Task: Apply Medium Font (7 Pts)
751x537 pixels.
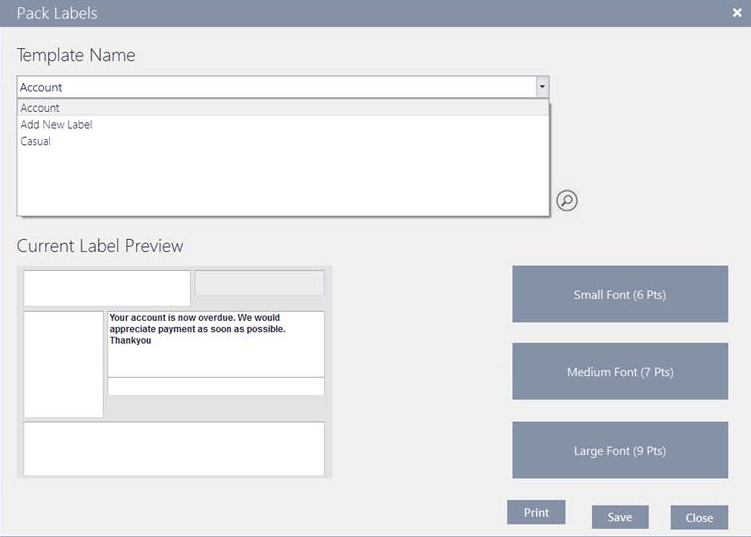Action: click(x=620, y=372)
